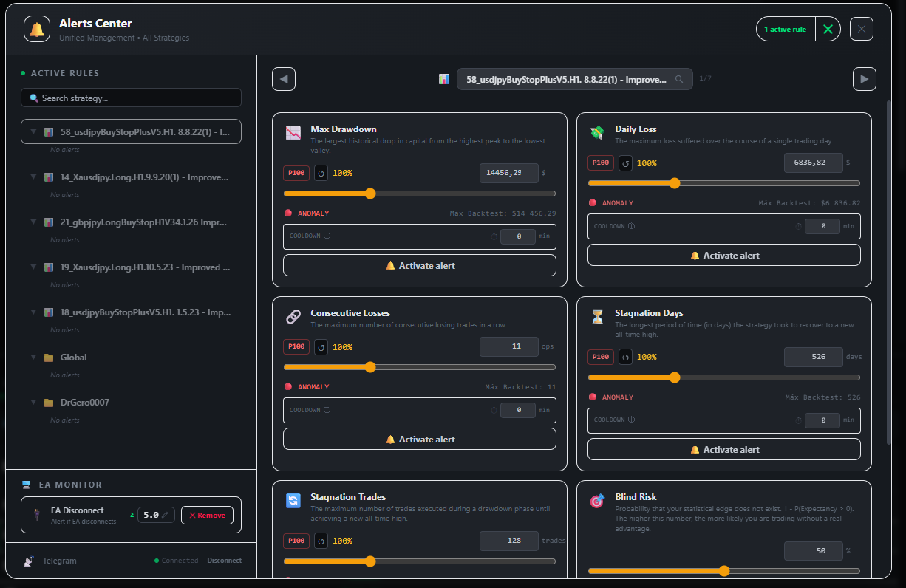Viewport: 906px width, 588px height.
Task: Click the Blind Risk percentage field 50
Action: point(814,551)
